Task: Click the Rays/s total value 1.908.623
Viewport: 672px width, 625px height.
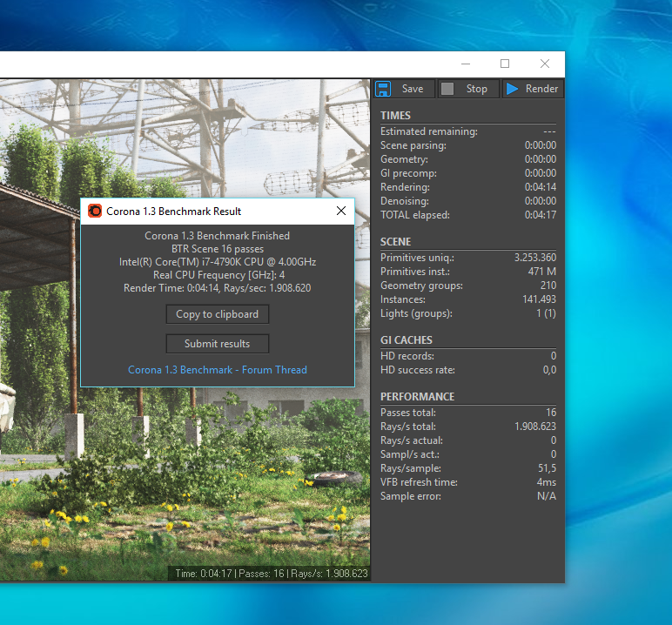Action: pyautogui.click(x=535, y=427)
